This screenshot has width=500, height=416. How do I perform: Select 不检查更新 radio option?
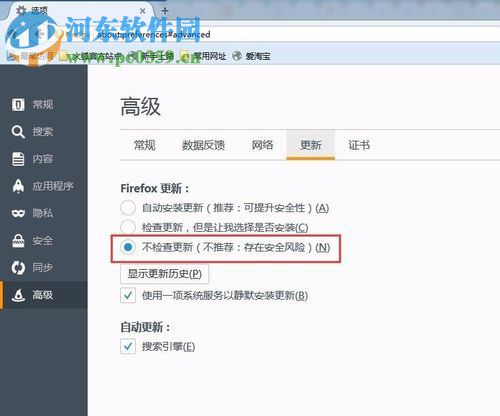pyautogui.click(x=128, y=247)
